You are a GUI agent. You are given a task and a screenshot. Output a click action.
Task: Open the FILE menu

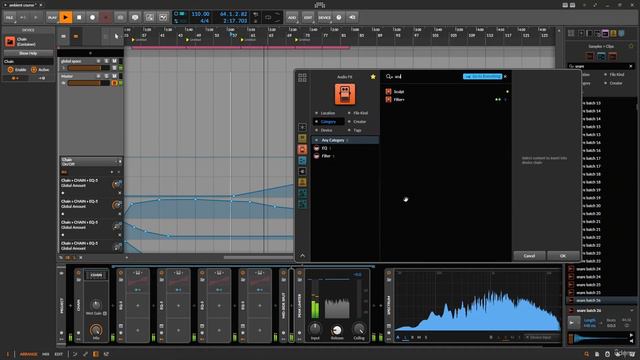point(9,18)
